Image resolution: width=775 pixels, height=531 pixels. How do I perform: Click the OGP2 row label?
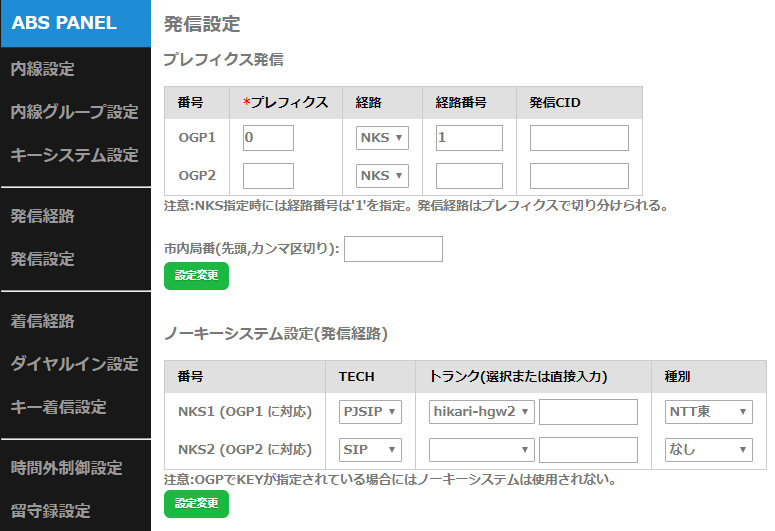tap(197, 176)
